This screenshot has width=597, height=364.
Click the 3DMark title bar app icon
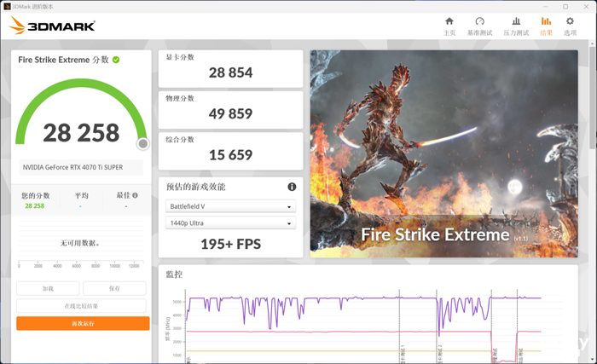(7, 7)
